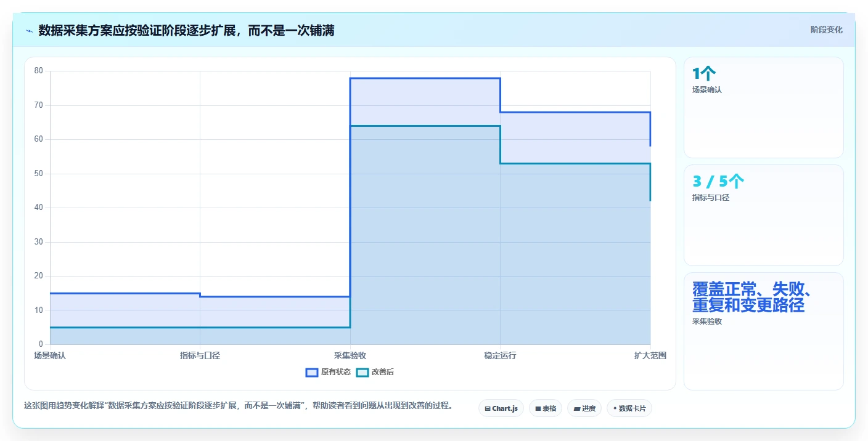This screenshot has height=441, width=868.
Task: Click the 进度 chip
Action: 584,408
